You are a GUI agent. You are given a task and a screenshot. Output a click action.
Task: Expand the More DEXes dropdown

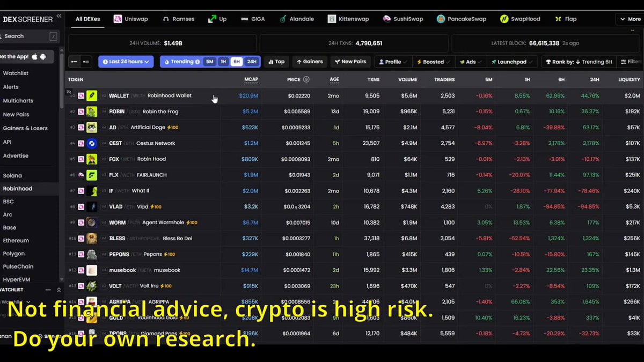[630, 19]
